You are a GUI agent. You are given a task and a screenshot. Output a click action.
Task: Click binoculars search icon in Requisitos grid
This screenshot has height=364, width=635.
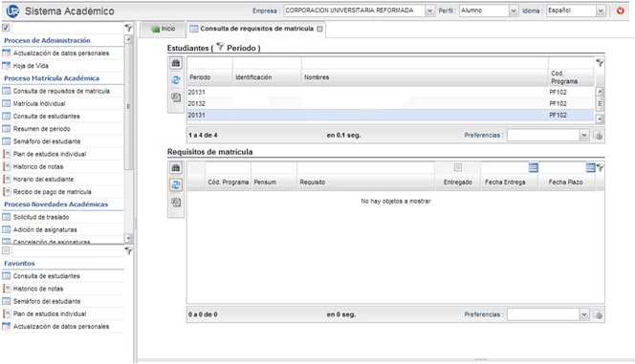point(176,168)
